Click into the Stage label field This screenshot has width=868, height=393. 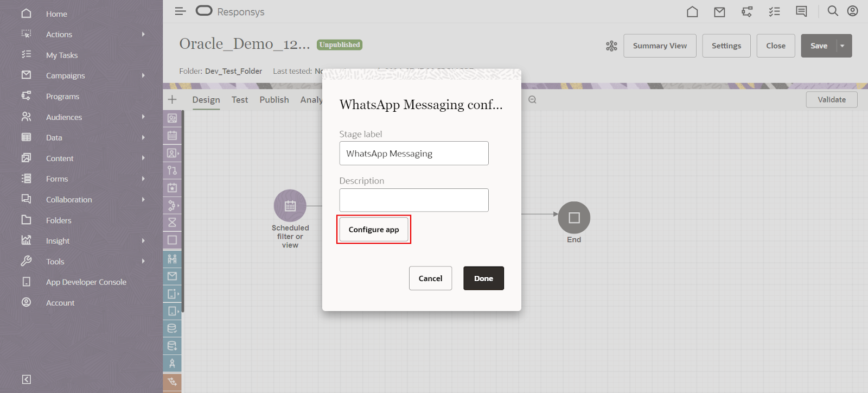coord(414,154)
